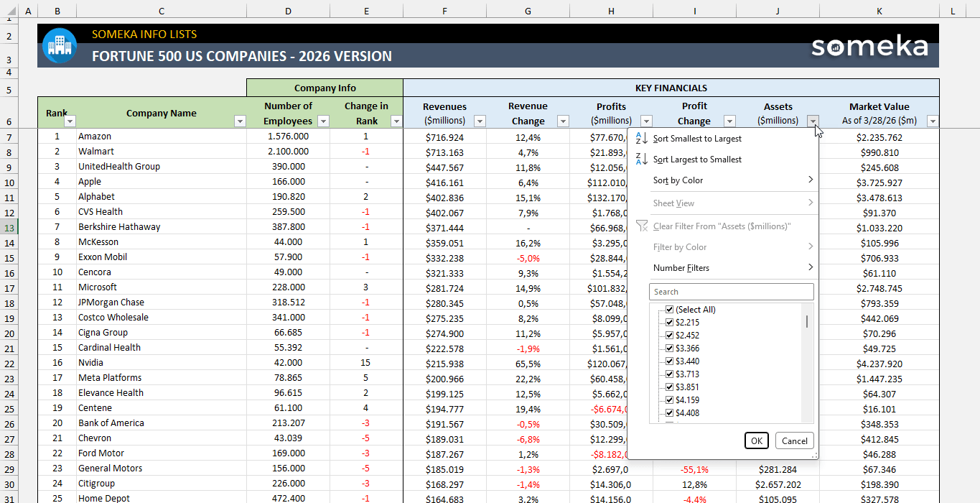
Task: Open the Company Name filter dropdown
Action: (240, 121)
